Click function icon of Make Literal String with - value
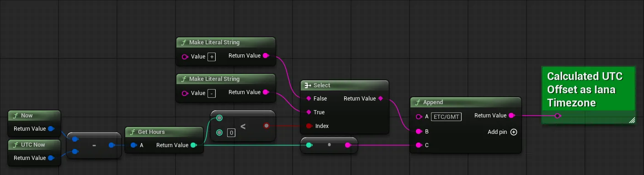Screen dimensions: 644x175 [x=184, y=79]
